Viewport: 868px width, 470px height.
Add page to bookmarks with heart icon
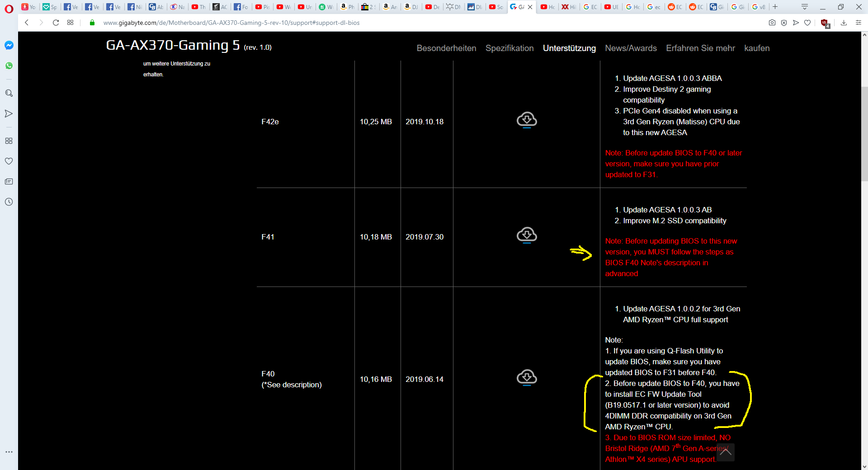807,23
